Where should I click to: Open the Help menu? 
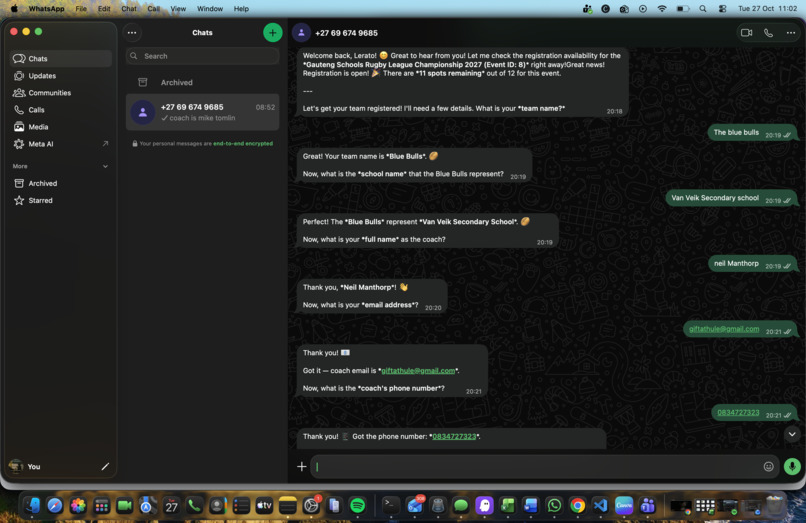point(241,9)
